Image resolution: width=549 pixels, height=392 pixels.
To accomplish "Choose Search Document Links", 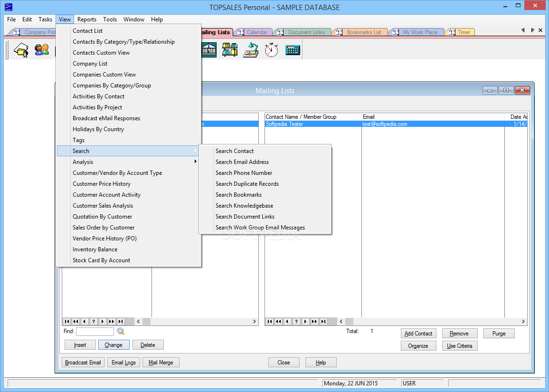I will [265, 217].
